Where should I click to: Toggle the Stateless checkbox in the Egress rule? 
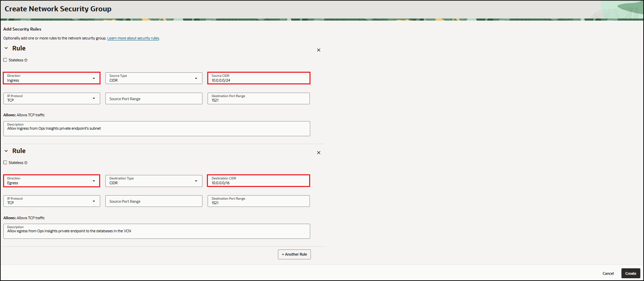click(x=5, y=163)
